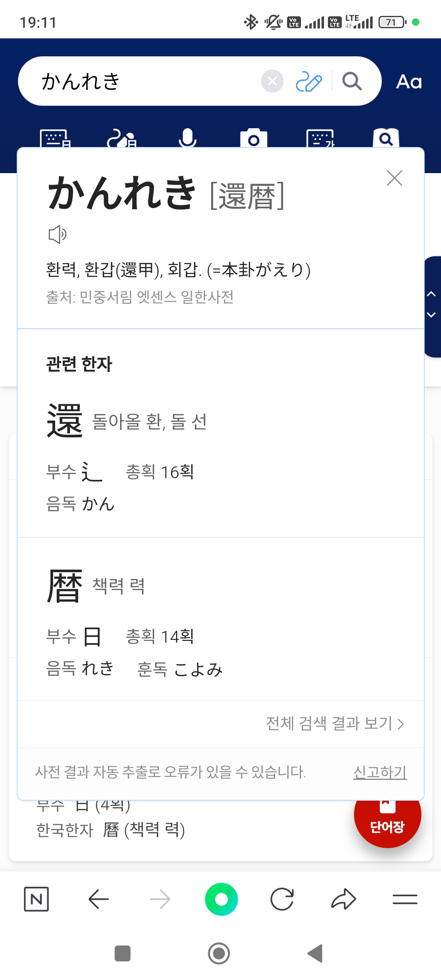
Task: Share the page with arrow icon
Action: tap(343, 899)
